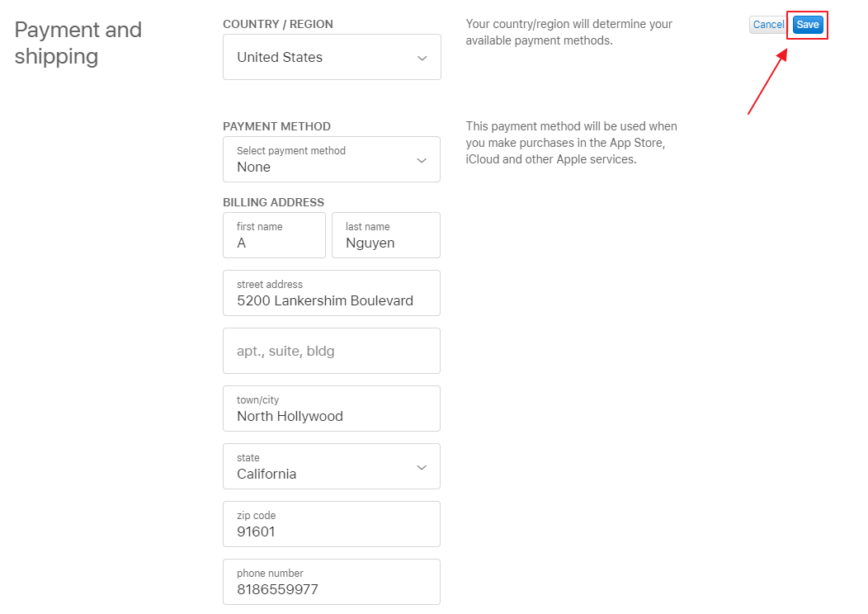
Task: Click the last name field with Nguyen
Action: (x=386, y=235)
